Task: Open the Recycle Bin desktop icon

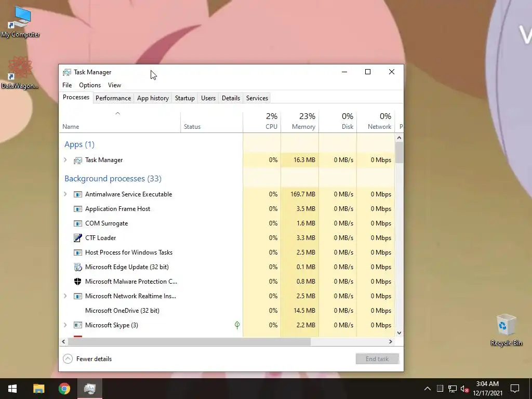Action: pyautogui.click(x=506, y=330)
